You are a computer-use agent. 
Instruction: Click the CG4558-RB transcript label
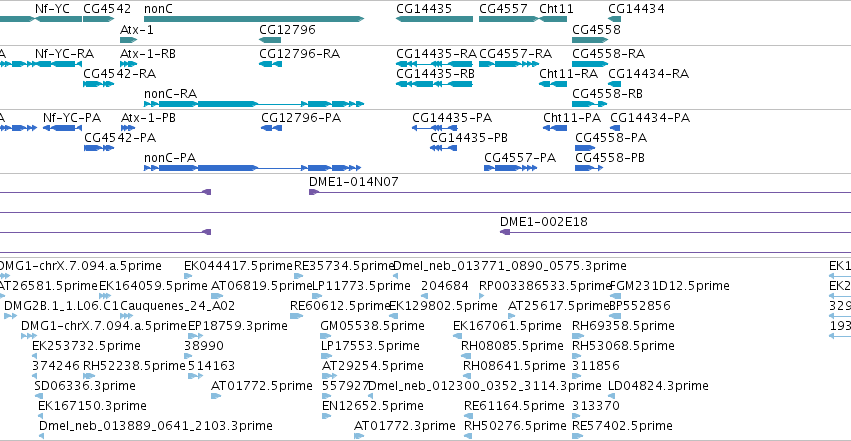click(x=608, y=94)
